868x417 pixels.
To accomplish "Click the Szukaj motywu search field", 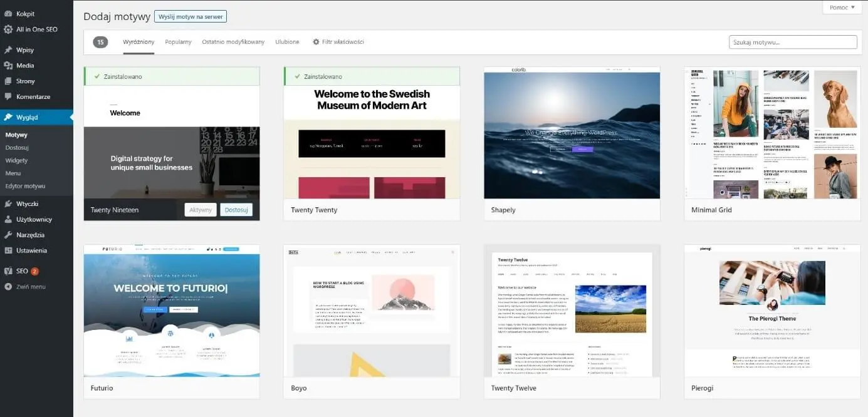I will pos(793,41).
